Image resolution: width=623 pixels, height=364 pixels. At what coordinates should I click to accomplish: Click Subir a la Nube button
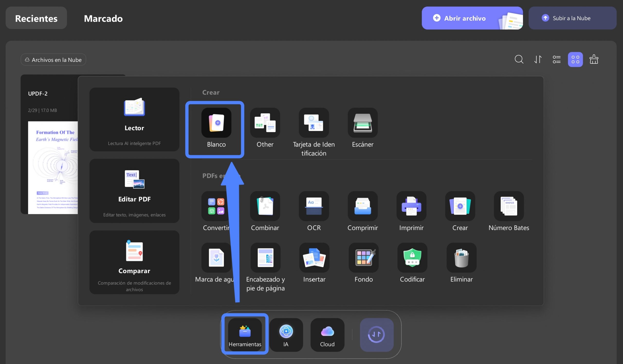point(572,18)
